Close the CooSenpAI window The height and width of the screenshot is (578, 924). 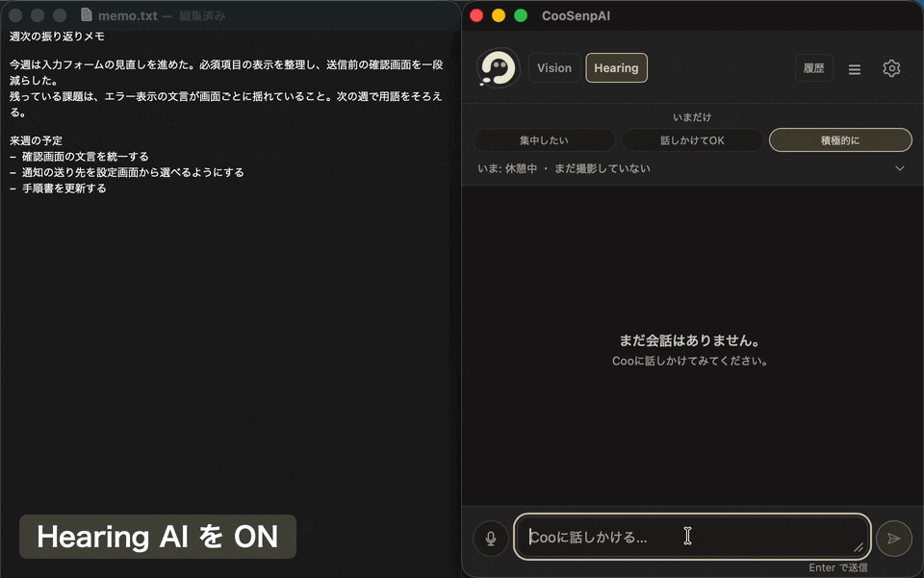tap(476, 15)
